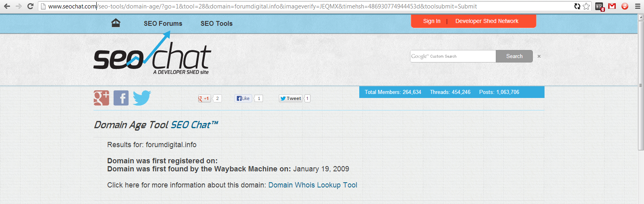Open the Google+ social icon
Screen dimensions: 644x204
coord(101,98)
